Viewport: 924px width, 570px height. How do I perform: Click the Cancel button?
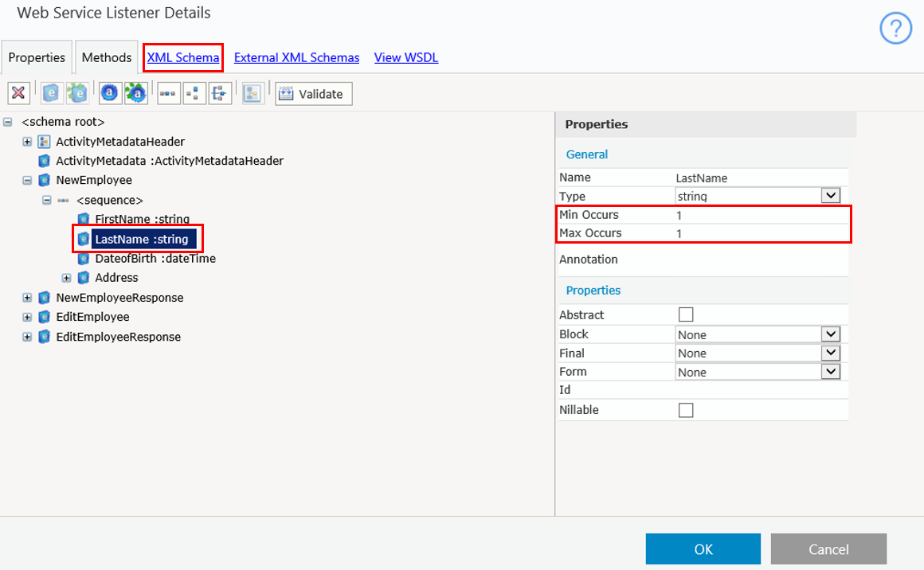(x=828, y=549)
